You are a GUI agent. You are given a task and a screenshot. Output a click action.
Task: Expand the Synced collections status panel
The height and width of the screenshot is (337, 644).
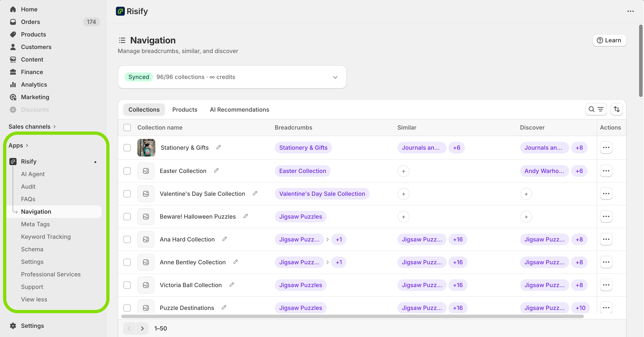pos(335,77)
